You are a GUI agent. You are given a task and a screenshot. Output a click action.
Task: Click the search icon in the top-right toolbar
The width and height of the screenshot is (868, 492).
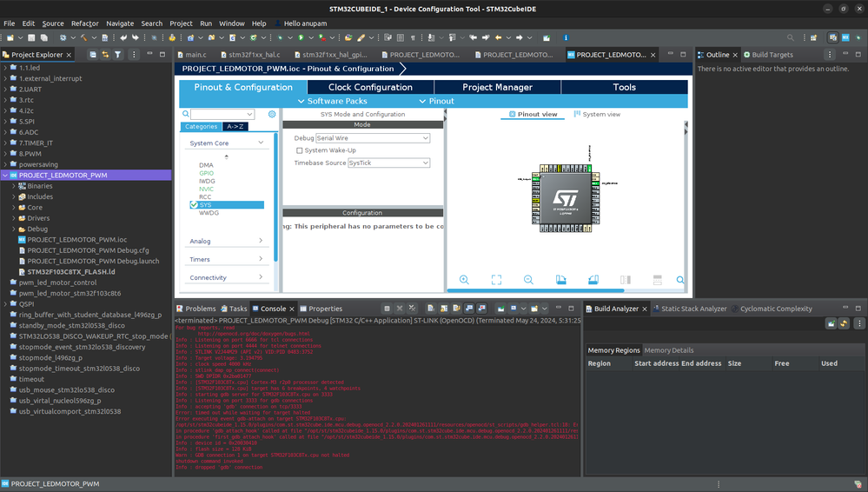point(791,37)
